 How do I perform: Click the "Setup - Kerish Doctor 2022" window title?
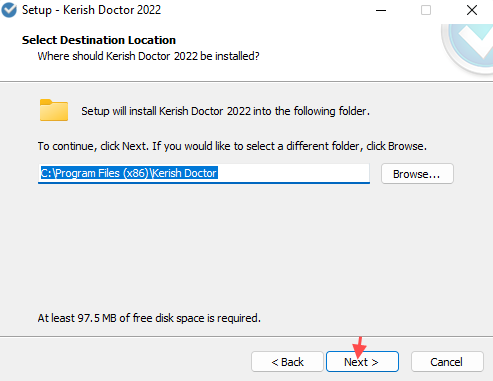pyautogui.click(x=91, y=10)
